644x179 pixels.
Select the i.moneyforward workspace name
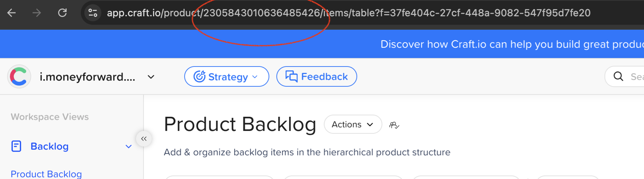coord(87,77)
